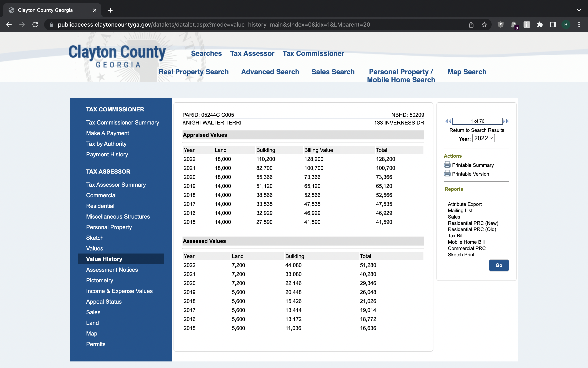Go to Real Property Search
588x368 pixels.
[x=194, y=72]
